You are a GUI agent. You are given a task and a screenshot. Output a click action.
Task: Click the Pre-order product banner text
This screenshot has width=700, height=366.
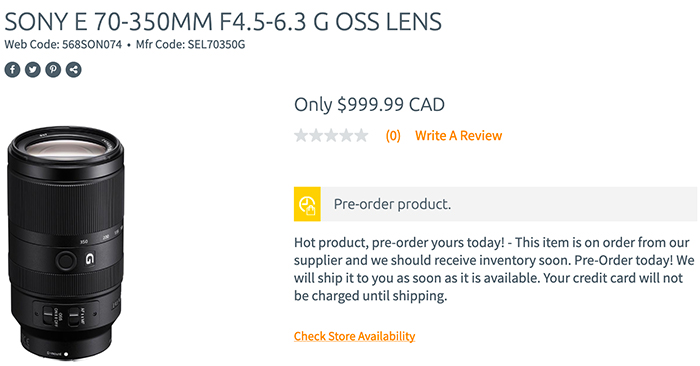(x=392, y=204)
